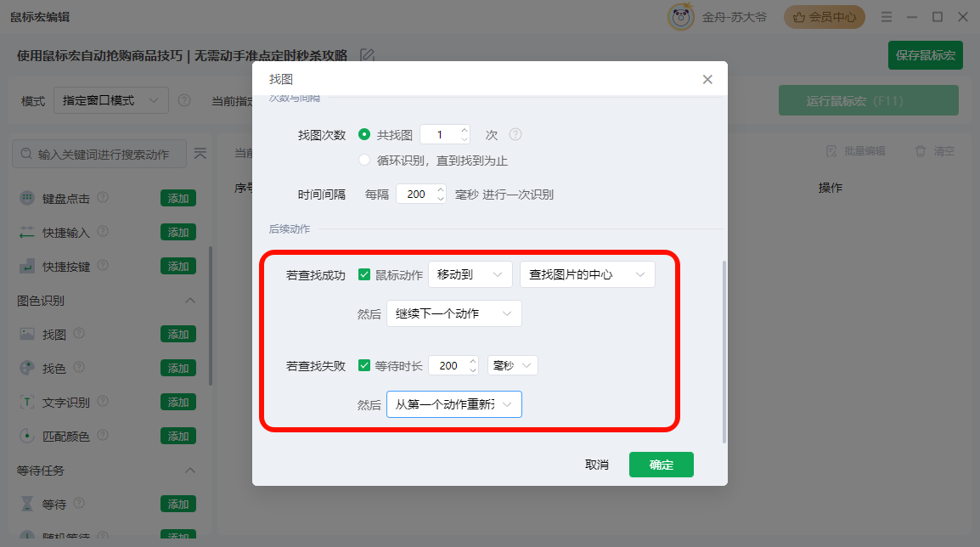Click 清空 trash button

935,151
